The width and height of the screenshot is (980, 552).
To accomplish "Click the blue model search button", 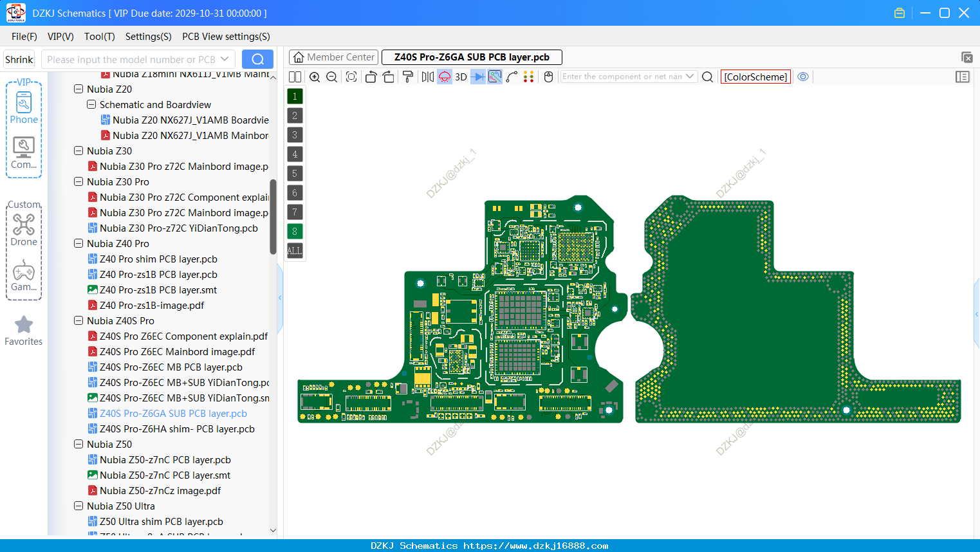I will pyautogui.click(x=257, y=59).
